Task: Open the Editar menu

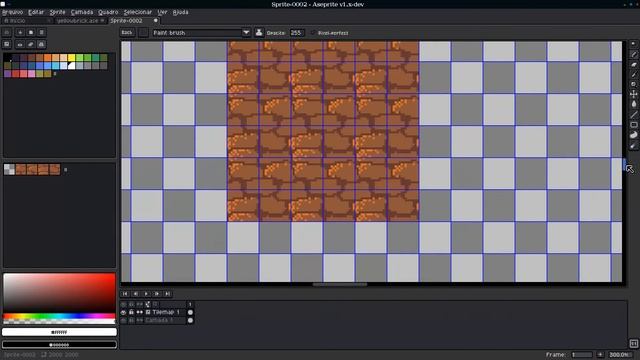Action: coord(36,12)
